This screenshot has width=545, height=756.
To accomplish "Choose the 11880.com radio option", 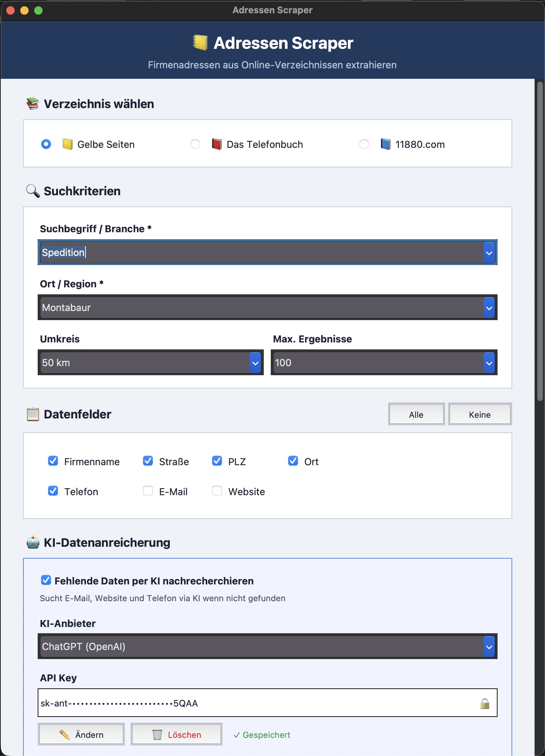I will (364, 144).
